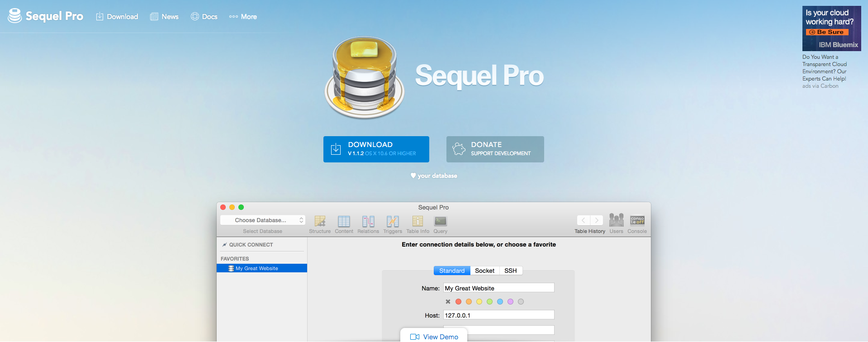Click the Table History forward arrow

coord(597,220)
